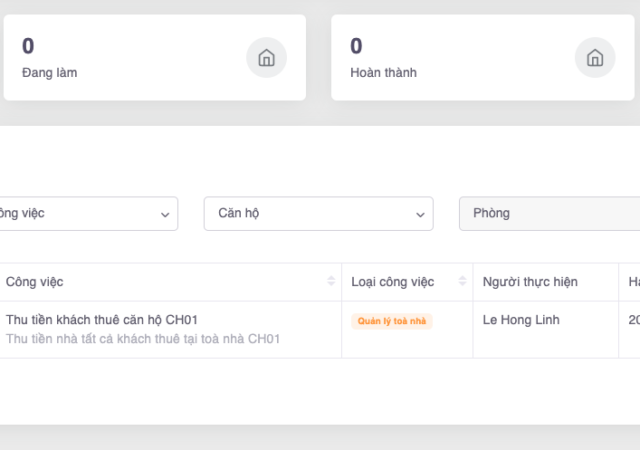Click the zero count above Hoàn thành
Screen dimensions: 640x450
click(x=356, y=46)
